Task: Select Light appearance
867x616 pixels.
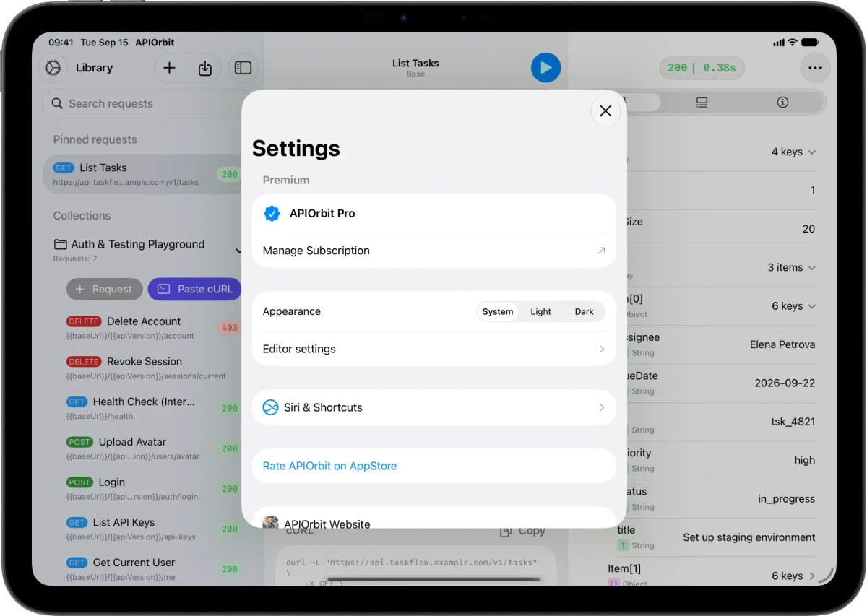Action: click(540, 312)
